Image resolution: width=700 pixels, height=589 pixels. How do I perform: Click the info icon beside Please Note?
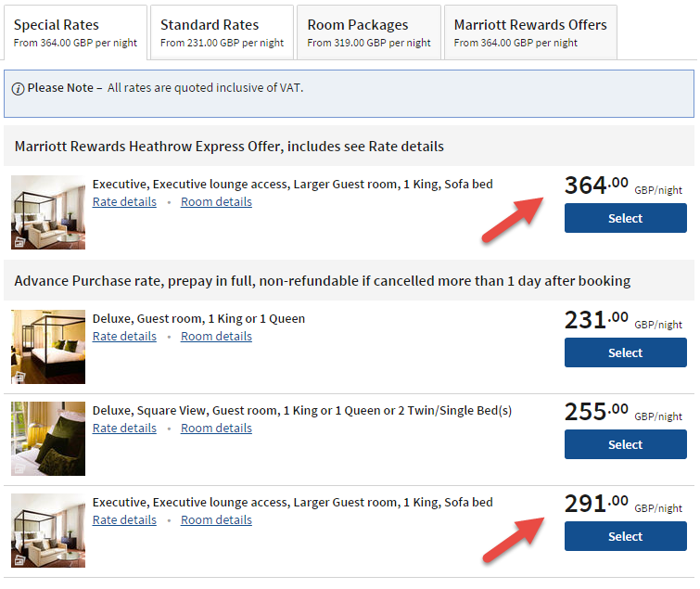coord(18,89)
